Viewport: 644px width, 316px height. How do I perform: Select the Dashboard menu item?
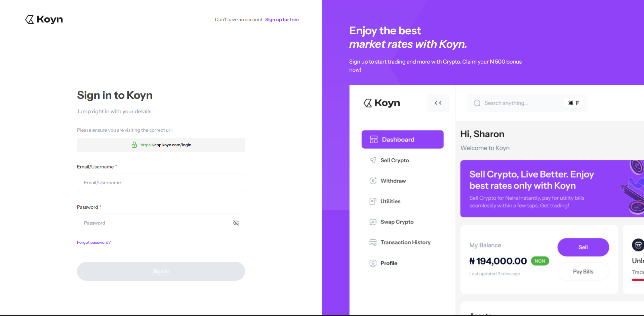click(402, 140)
